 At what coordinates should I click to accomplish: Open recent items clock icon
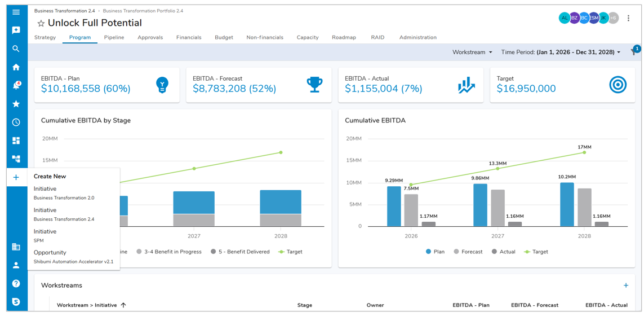[x=16, y=122]
